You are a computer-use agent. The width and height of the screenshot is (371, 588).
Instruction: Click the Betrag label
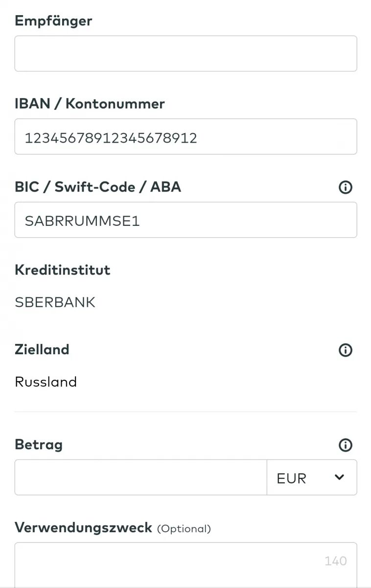pos(39,445)
